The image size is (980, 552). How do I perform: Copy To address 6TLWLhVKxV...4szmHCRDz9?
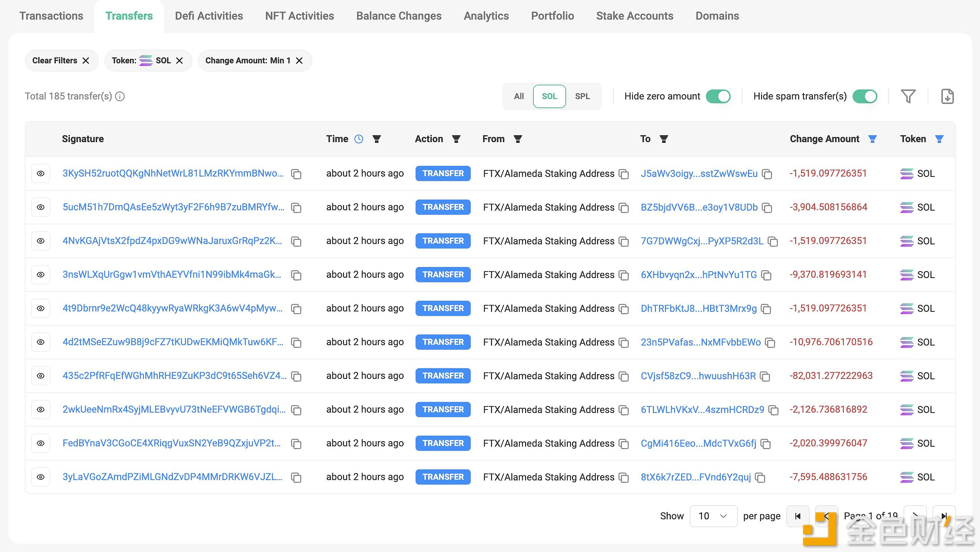pos(773,410)
